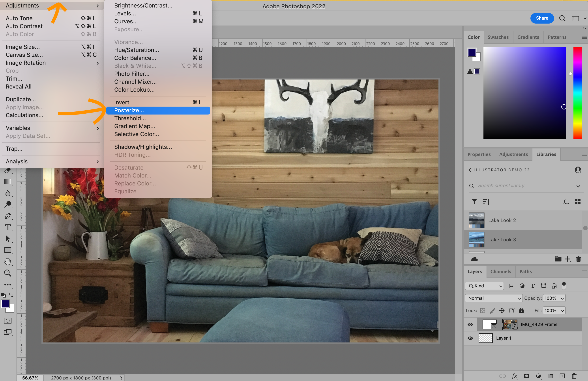
Task: Toggle visibility of Layer 1
Action: (470, 338)
